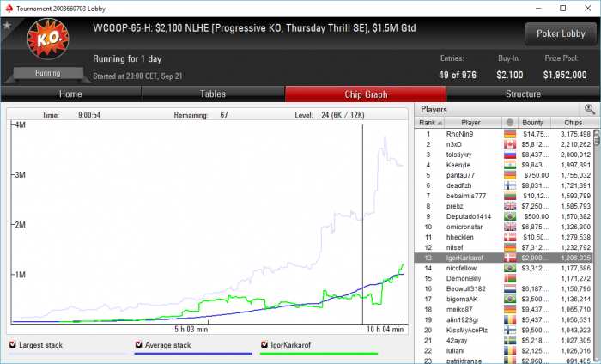Screen dimensions: 601x364
Task: Switch to the Tables tab
Action: 213,94
